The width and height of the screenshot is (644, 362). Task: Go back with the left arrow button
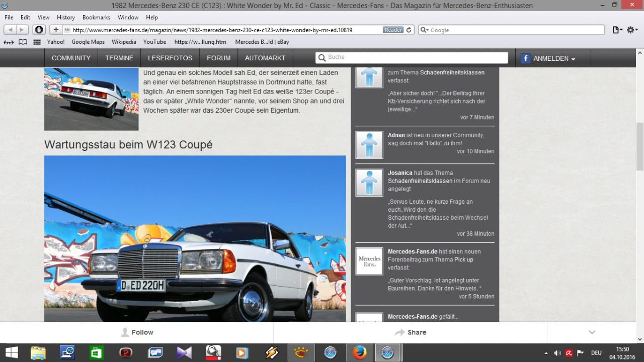[10, 30]
